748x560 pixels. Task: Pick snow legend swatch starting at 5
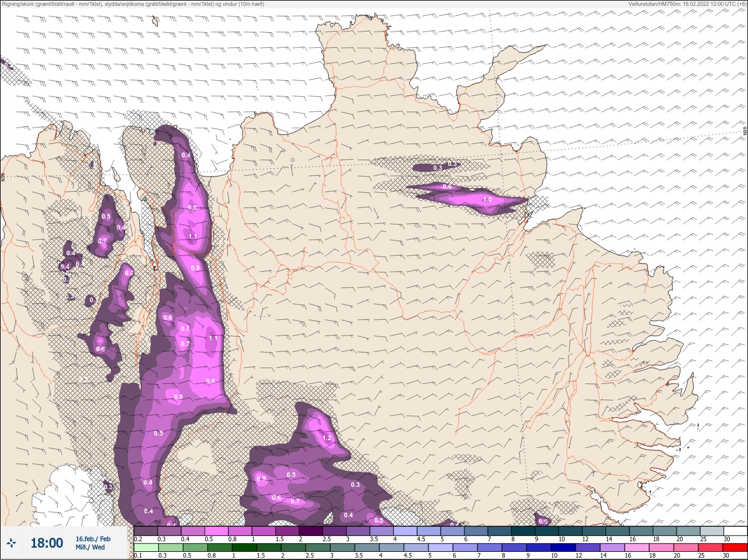pyautogui.click(x=453, y=531)
